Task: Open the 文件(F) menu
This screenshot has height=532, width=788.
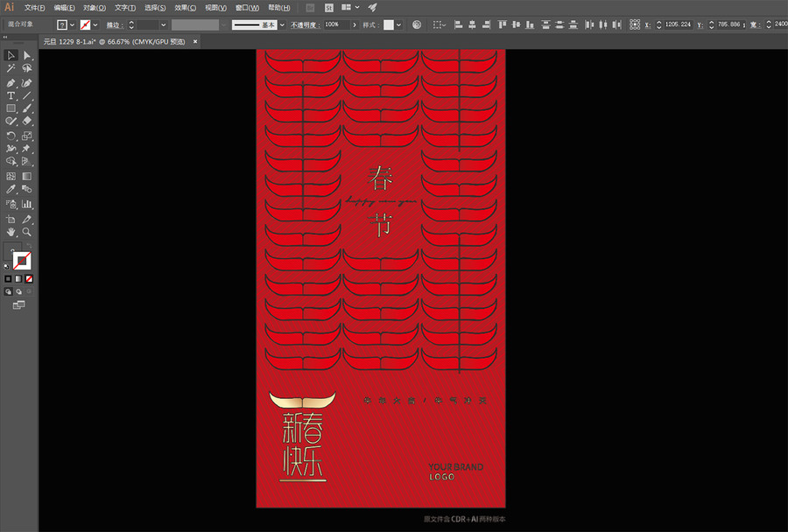Action: pyautogui.click(x=35, y=8)
